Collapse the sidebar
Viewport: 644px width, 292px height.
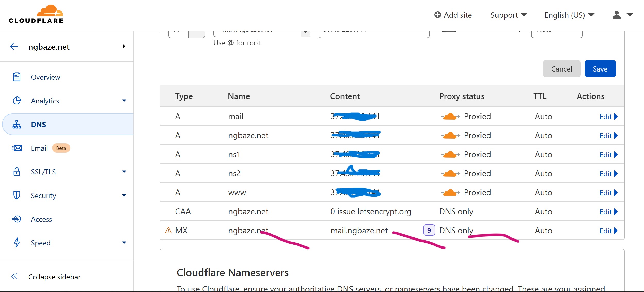click(x=54, y=277)
